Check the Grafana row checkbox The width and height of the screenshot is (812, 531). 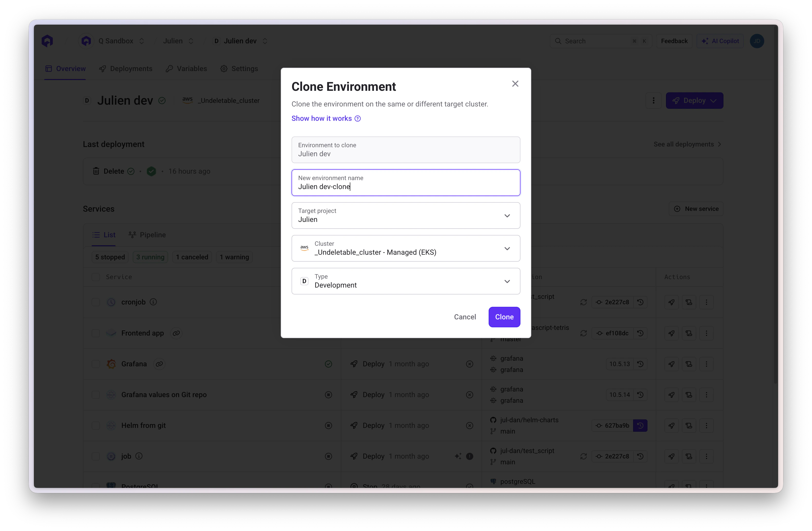pyautogui.click(x=96, y=364)
